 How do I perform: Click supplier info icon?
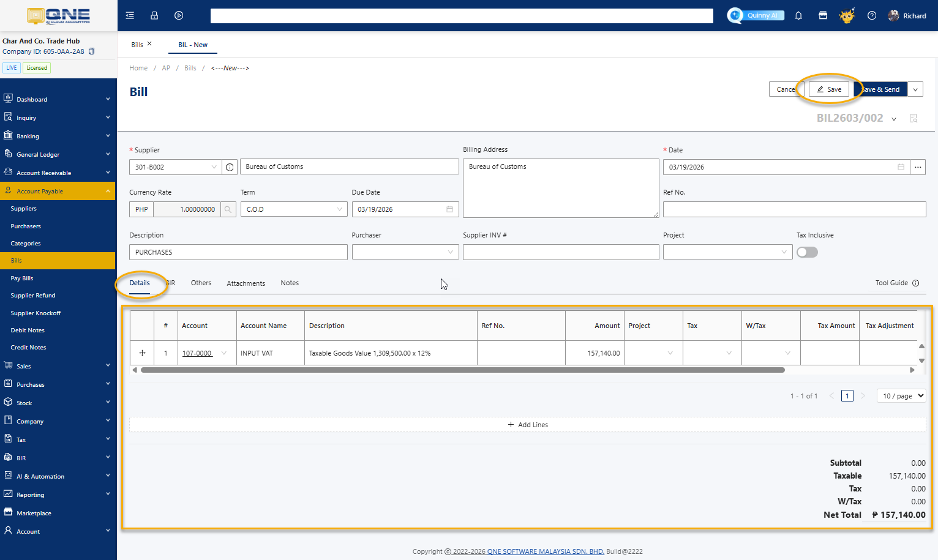coord(230,167)
